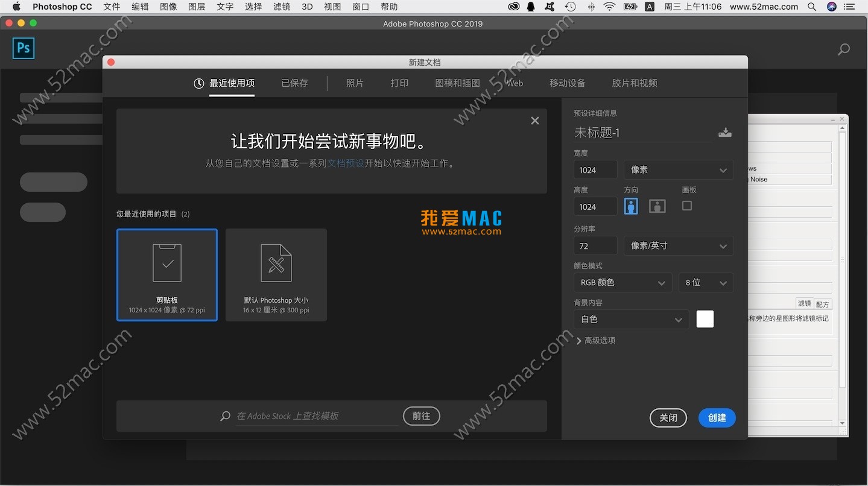Dismiss the 让我们开始尝试新事物吧 panel
868x486 pixels.
pyautogui.click(x=534, y=120)
